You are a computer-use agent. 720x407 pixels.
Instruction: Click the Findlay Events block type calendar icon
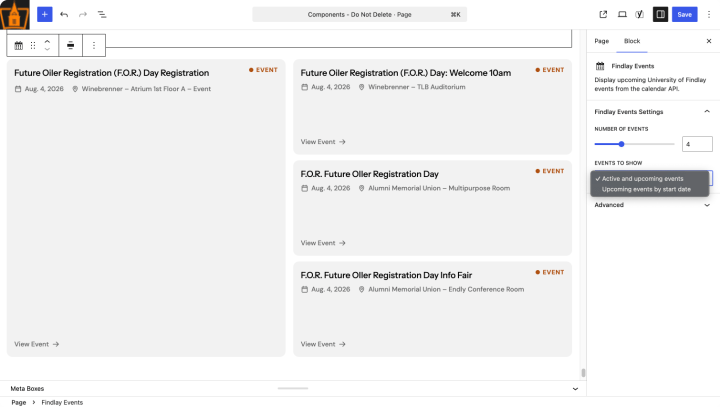click(18, 45)
